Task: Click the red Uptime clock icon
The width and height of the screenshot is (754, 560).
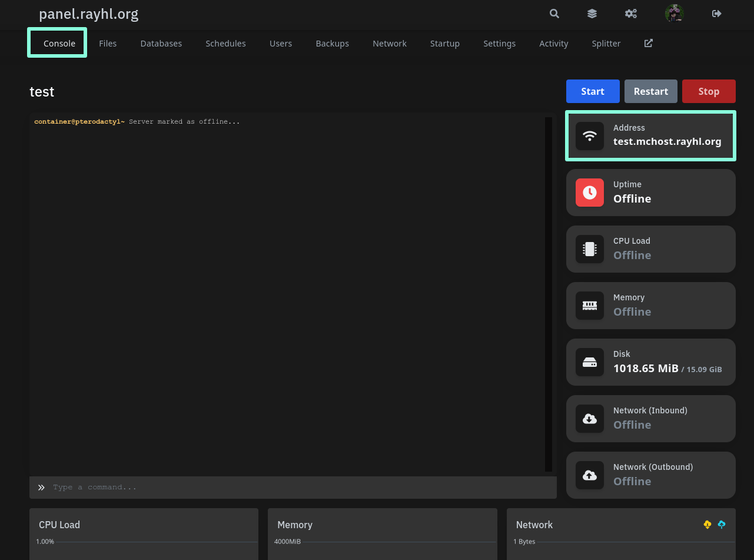Action: [x=590, y=193]
